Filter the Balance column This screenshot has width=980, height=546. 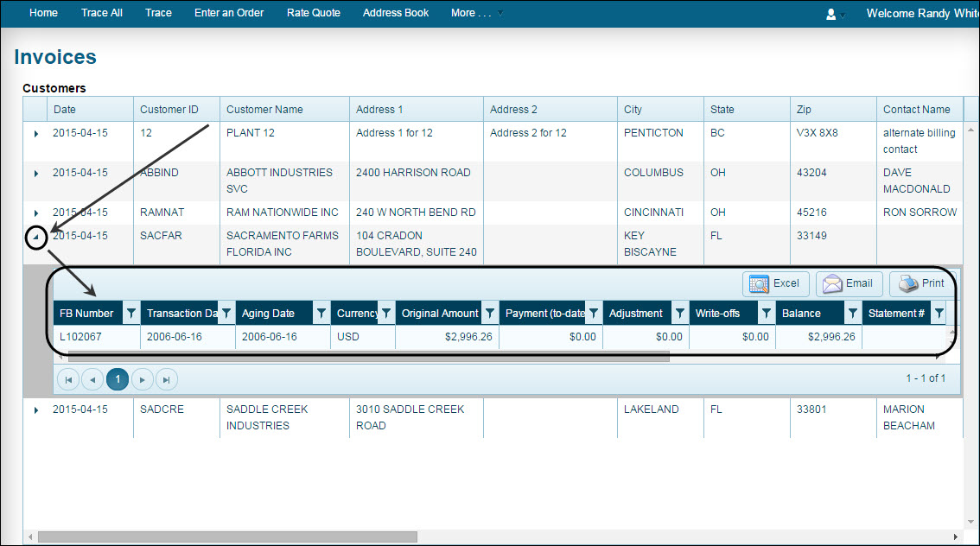(x=852, y=314)
